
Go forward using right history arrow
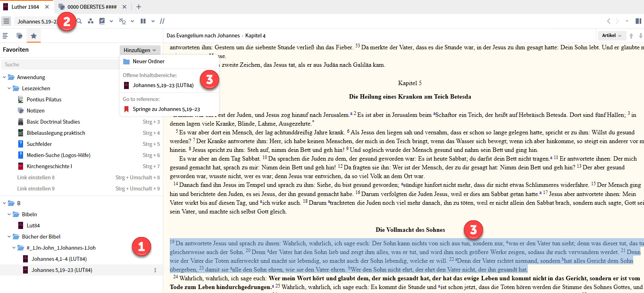coord(617,21)
